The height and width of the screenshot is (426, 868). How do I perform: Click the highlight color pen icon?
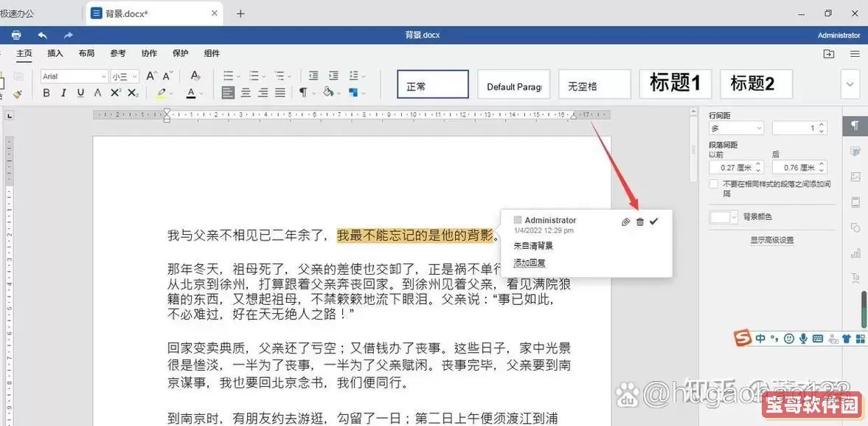(x=161, y=93)
